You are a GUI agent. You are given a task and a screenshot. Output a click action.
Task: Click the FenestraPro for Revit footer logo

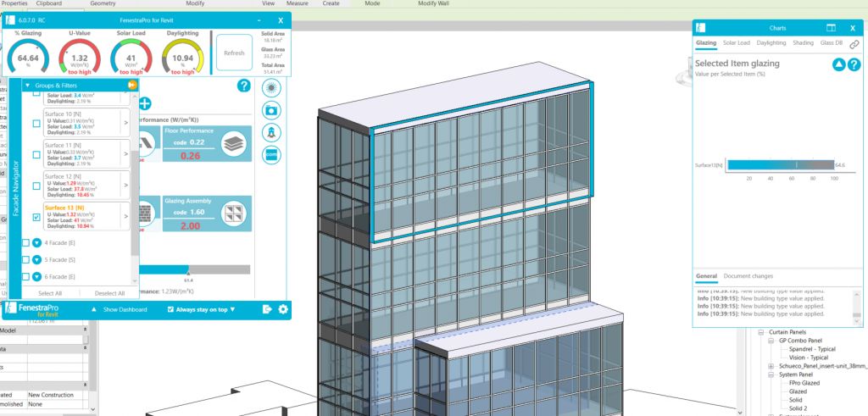tap(32, 309)
